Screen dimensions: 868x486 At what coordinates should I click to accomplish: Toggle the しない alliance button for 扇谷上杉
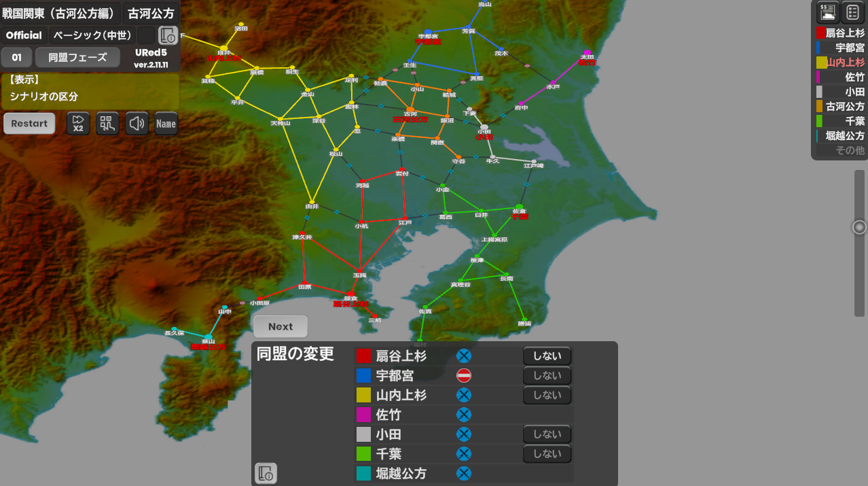547,356
